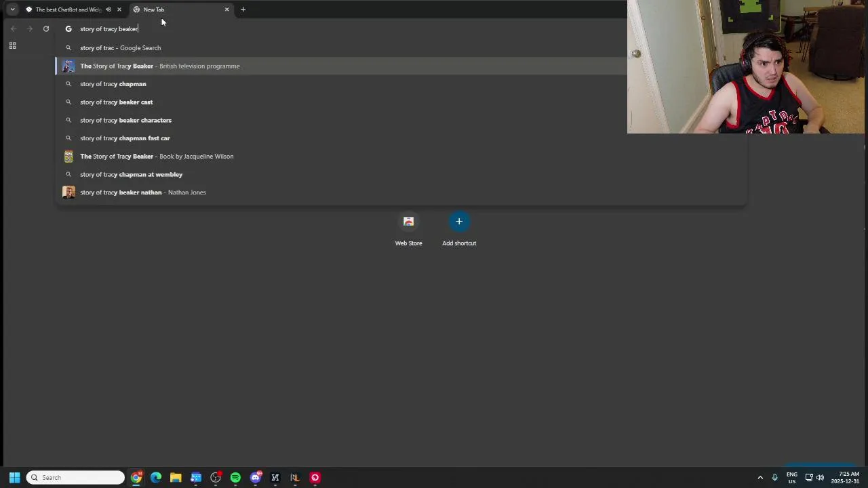Focus the address bar text field

click(339, 28)
